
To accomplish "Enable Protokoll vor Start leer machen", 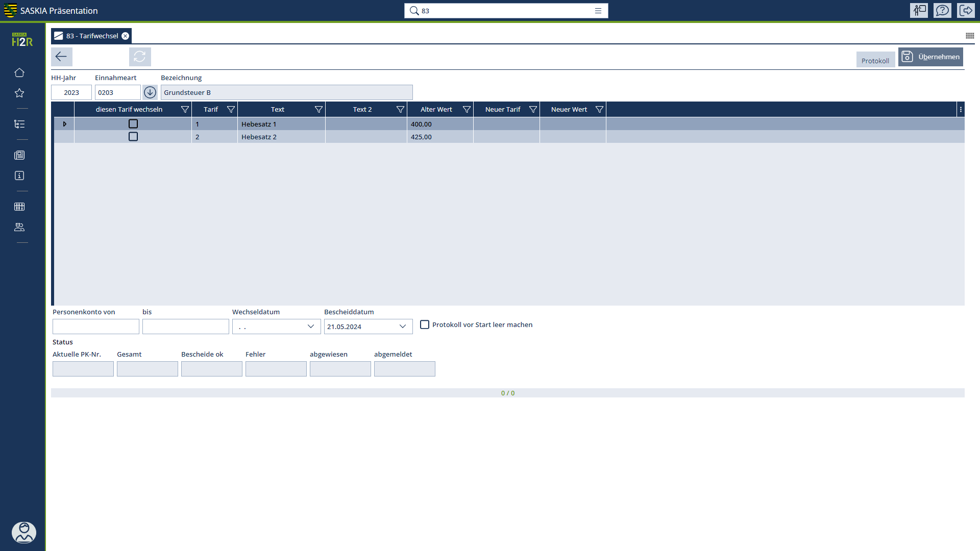I will 425,324.
